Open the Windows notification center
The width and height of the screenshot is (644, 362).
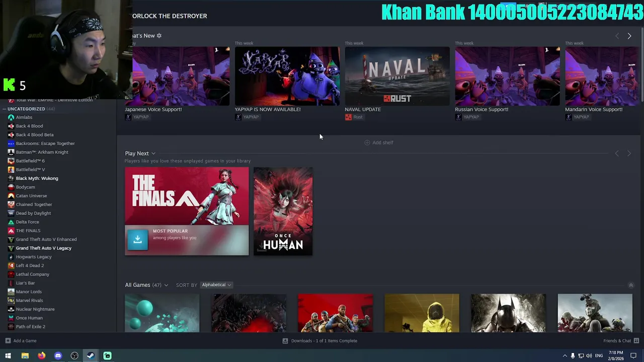633,356
